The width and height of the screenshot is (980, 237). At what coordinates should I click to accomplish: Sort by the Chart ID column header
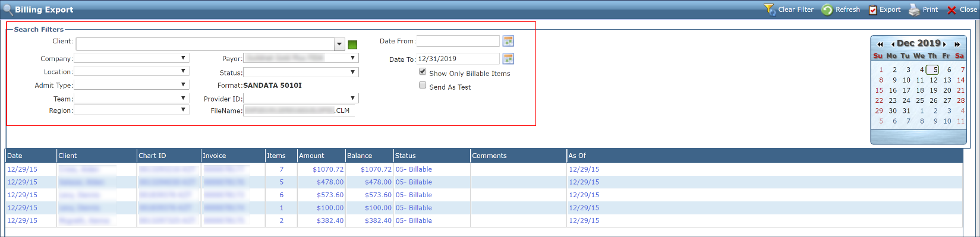tap(169, 156)
